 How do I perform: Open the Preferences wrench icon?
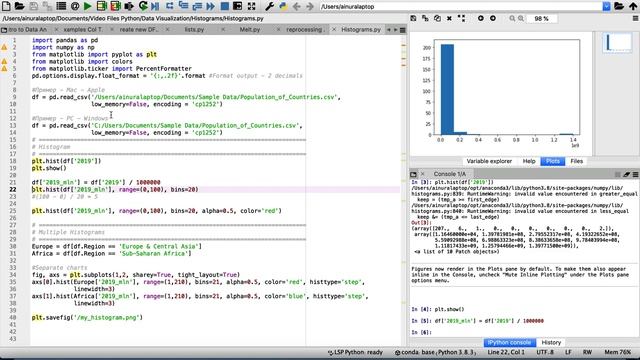pos(269,6)
